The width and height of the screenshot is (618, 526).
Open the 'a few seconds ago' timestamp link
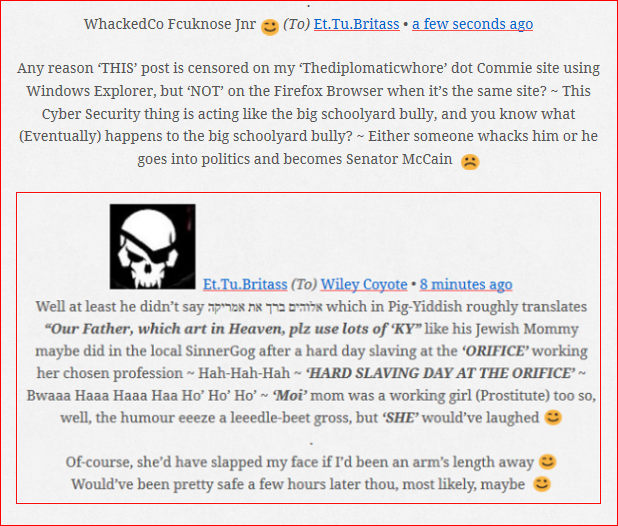(x=472, y=24)
